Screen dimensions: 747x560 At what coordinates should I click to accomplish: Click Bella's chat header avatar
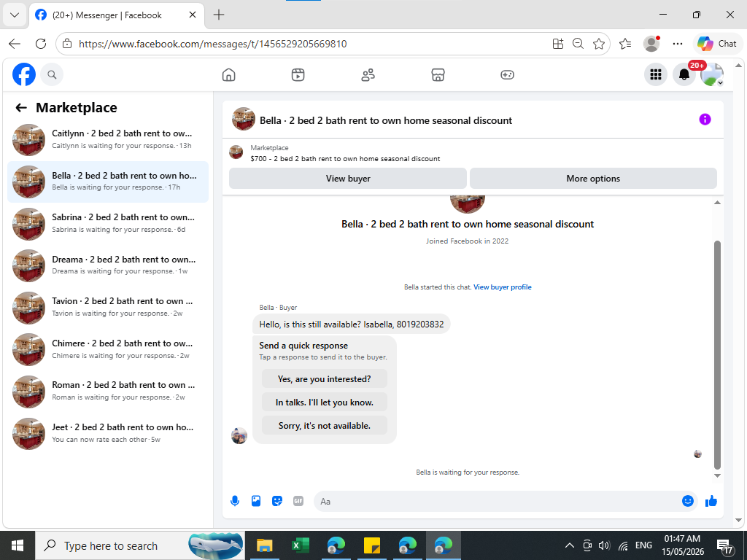[x=244, y=119]
